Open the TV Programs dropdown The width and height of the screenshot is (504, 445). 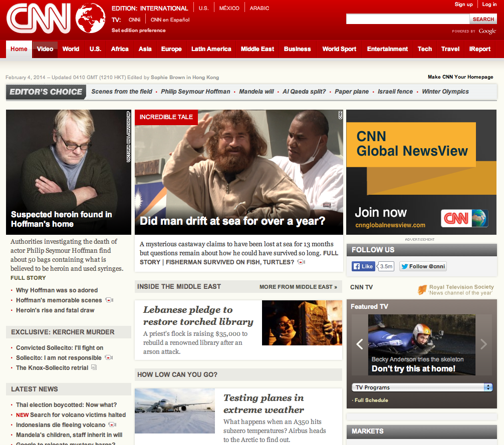(422, 387)
